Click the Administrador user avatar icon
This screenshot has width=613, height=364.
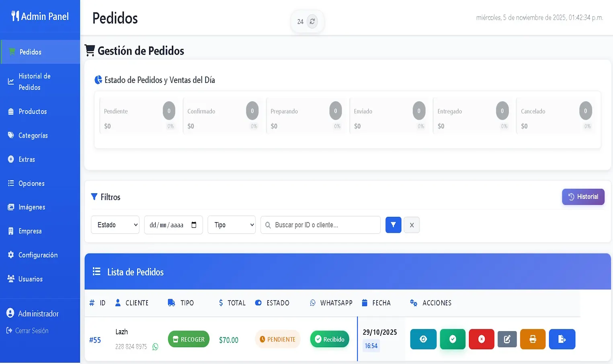(10, 313)
